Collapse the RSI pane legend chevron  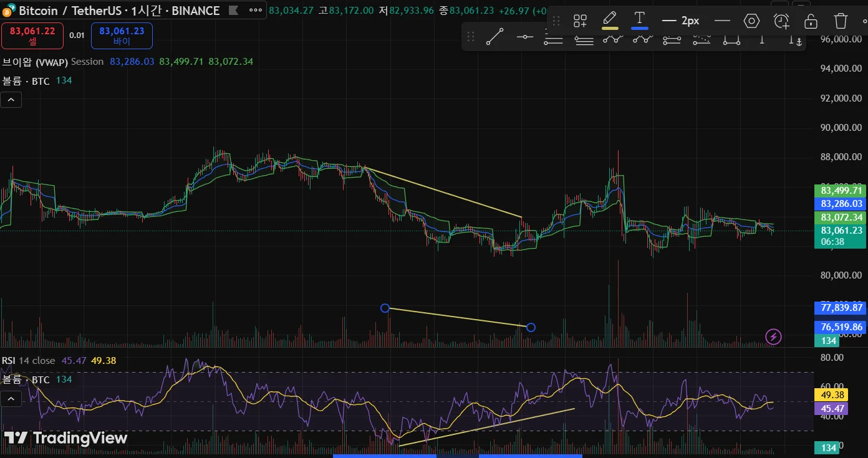(x=11, y=398)
